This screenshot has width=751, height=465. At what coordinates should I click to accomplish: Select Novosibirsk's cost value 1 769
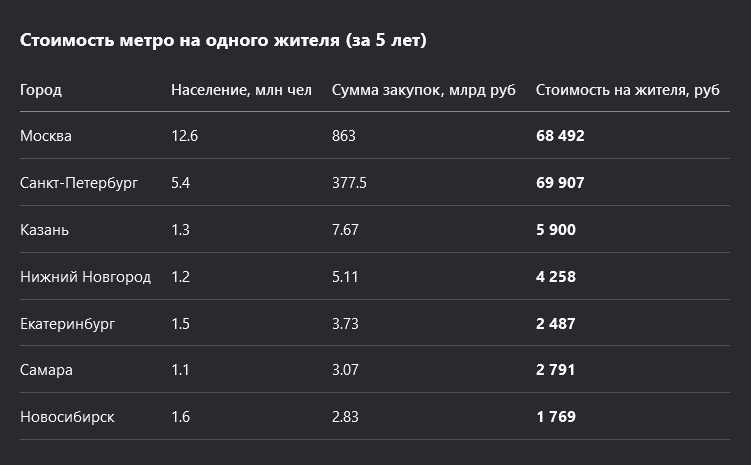pos(555,417)
